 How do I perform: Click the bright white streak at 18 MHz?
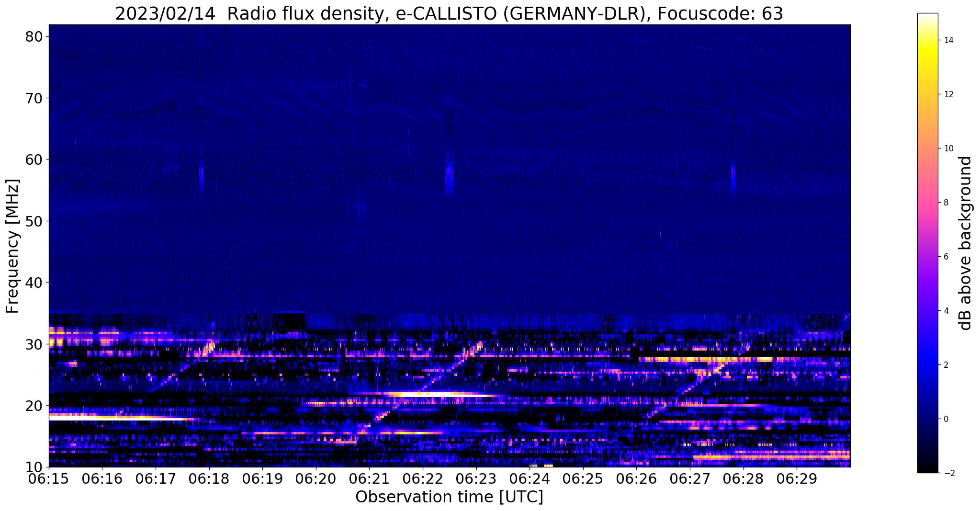[117, 418]
